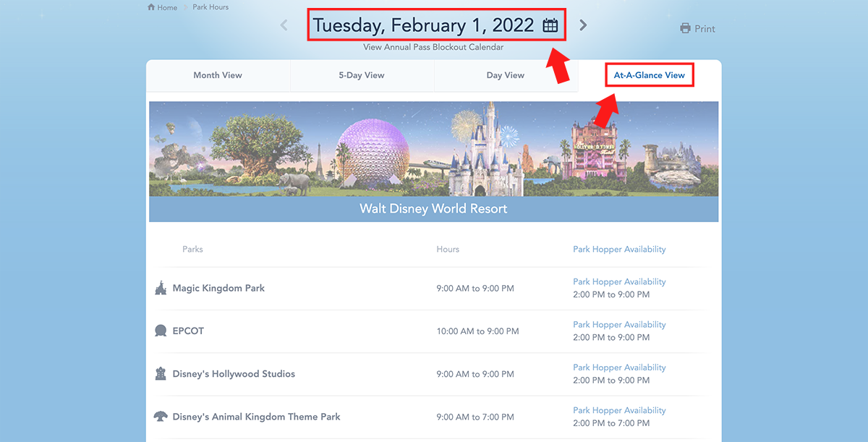Screen dimensions: 868x442
Task: Open the Park Hours breadcrumb link
Action: point(210,7)
